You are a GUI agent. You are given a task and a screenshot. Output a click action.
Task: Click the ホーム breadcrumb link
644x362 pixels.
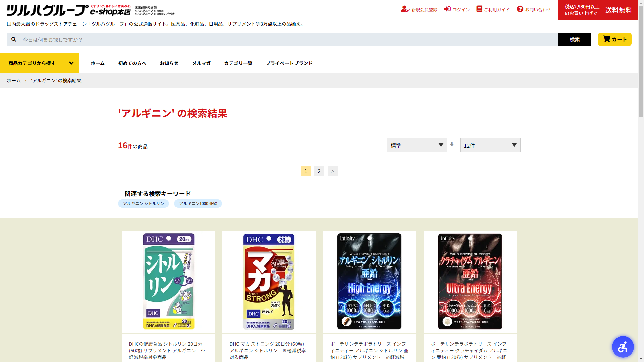(x=14, y=81)
